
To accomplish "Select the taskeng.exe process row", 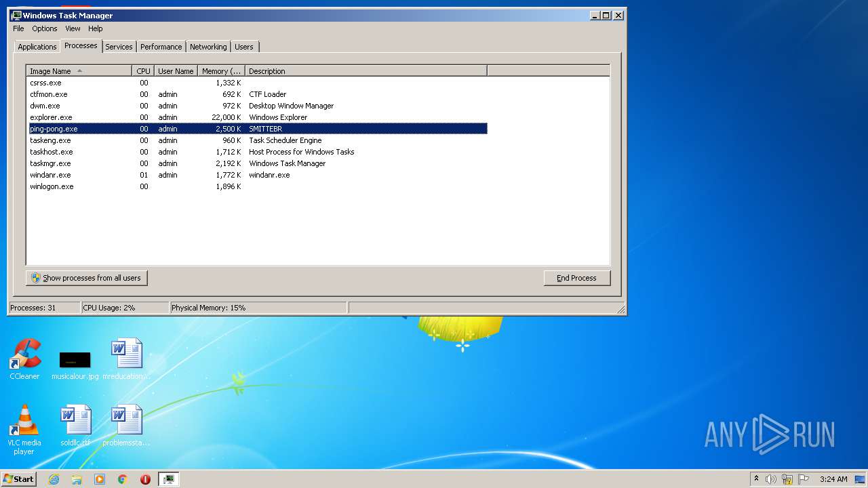I will pyautogui.click(x=257, y=140).
